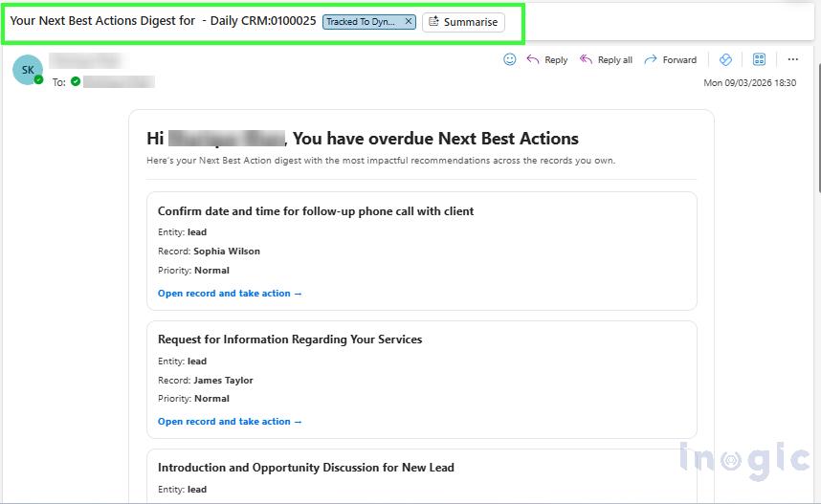The image size is (821, 504).
Task: Open record link for Sophia Wilson
Action: [x=230, y=293]
